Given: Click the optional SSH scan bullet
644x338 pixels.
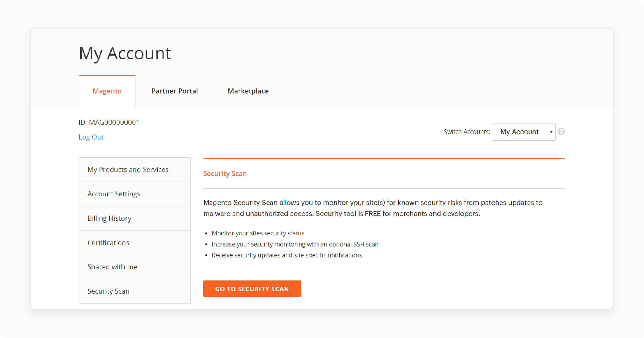Looking at the screenshot, I should (x=295, y=245).
